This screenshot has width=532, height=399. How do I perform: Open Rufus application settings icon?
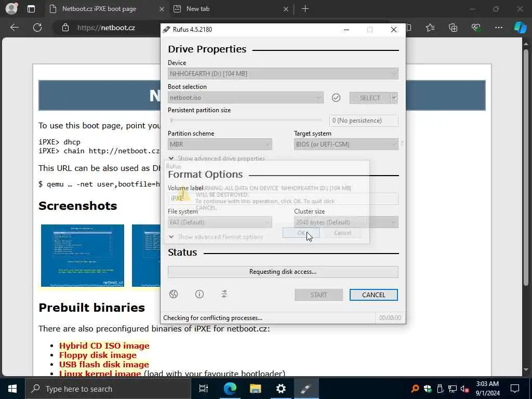[224, 294]
